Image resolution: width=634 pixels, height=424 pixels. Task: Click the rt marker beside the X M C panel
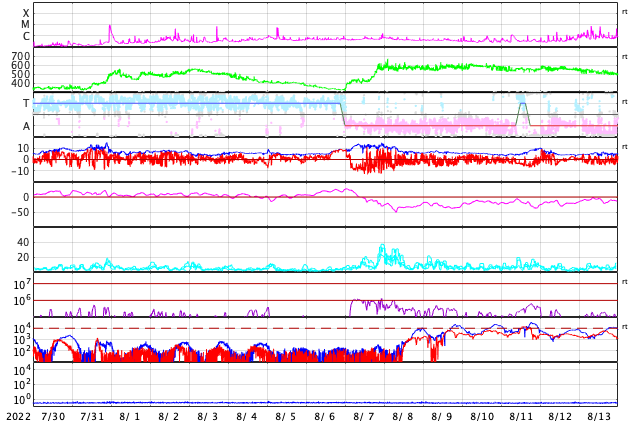click(624, 12)
